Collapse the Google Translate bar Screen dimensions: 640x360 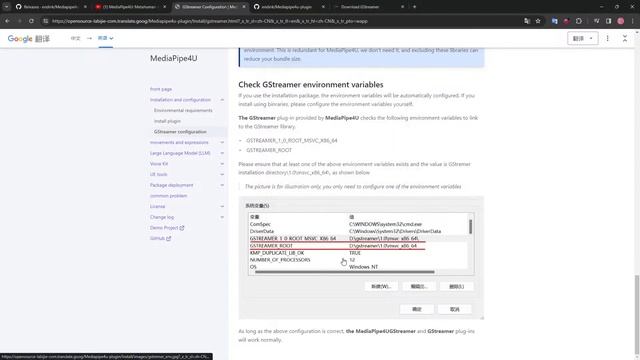625,38
